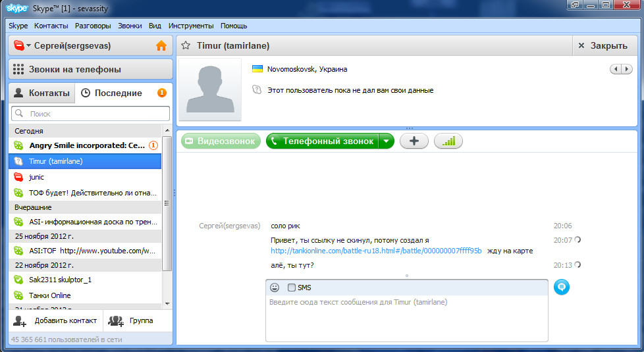This screenshot has height=352, width=644.
Task: Open ТОФ будет! group chat
Action: click(84, 192)
